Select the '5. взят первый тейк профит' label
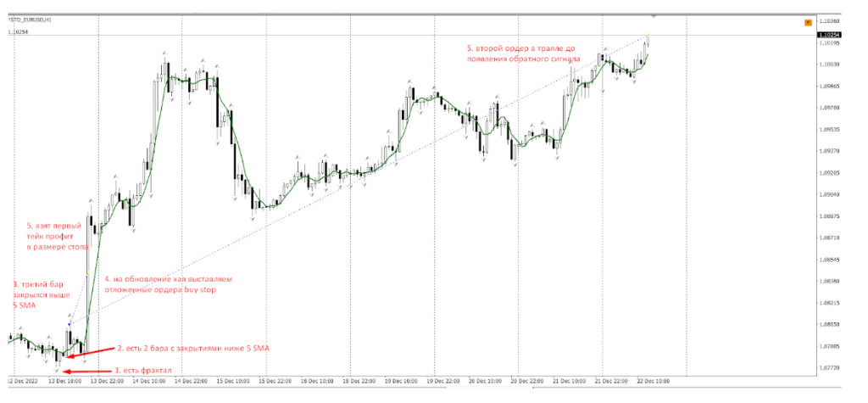Screen dimensions: 868x403 click(x=58, y=236)
